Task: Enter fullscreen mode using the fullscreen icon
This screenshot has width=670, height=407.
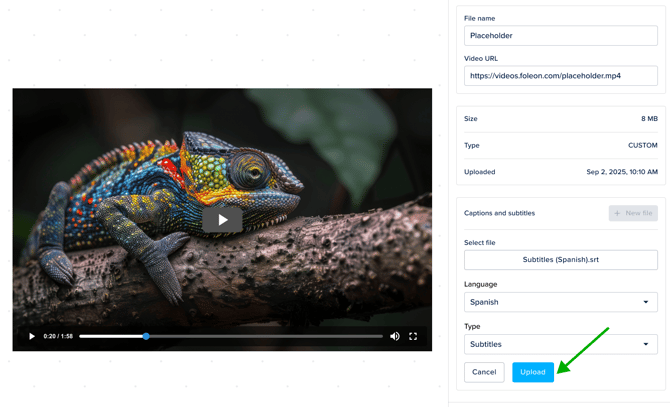Action: click(413, 337)
